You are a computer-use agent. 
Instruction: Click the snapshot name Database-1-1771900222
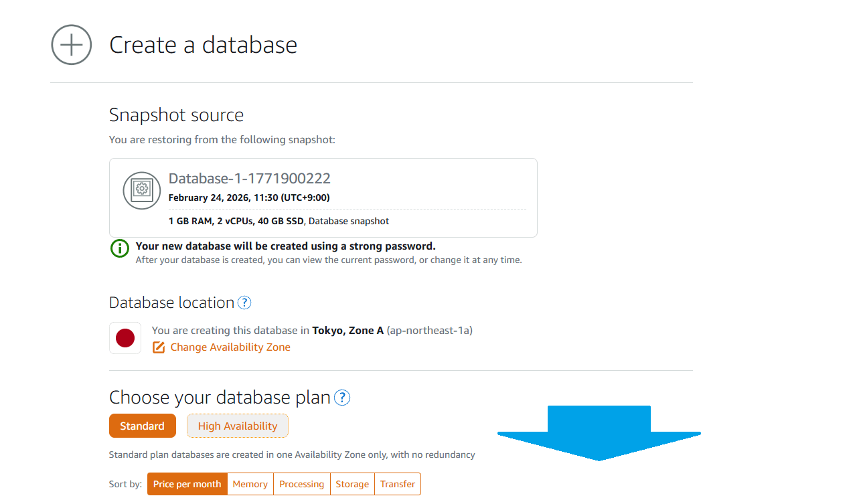pos(249,179)
